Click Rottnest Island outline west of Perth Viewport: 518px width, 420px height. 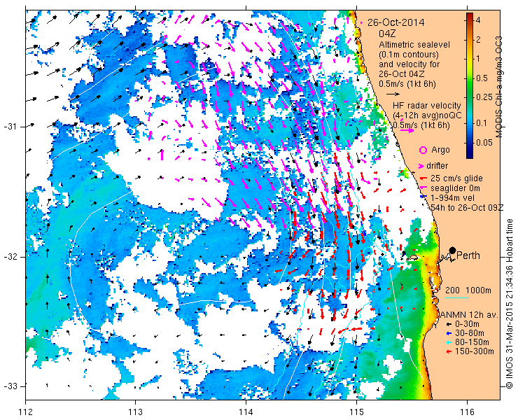[412, 257]
